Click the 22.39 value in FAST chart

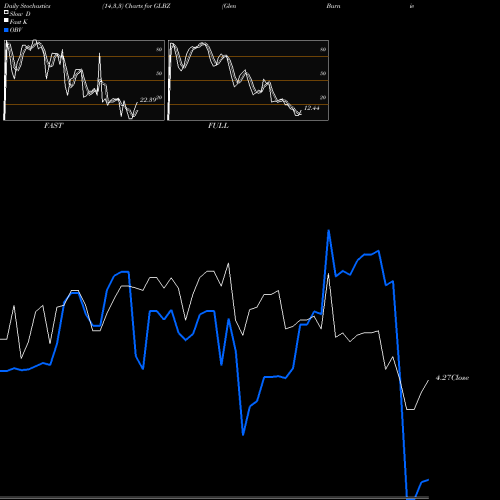coord(148,99)
